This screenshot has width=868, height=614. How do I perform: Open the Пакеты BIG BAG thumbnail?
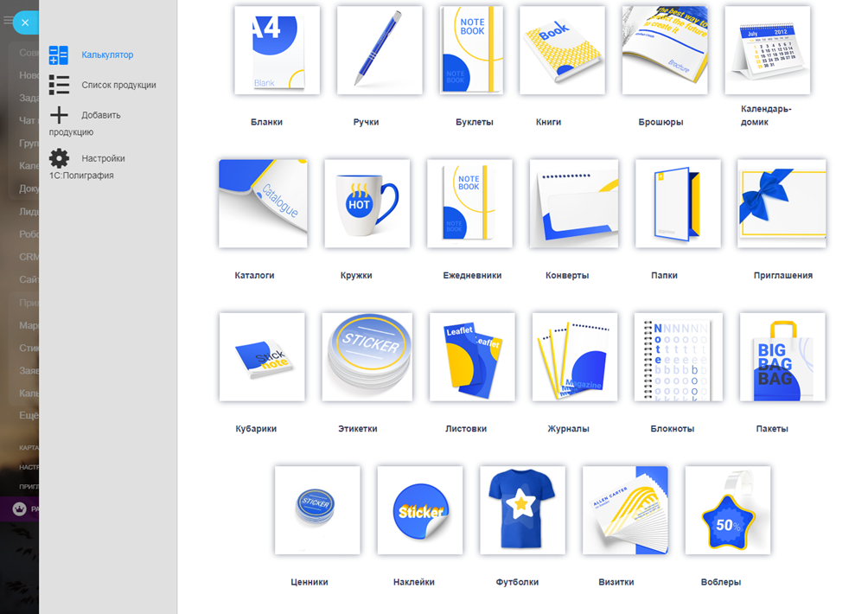(782, 357)
